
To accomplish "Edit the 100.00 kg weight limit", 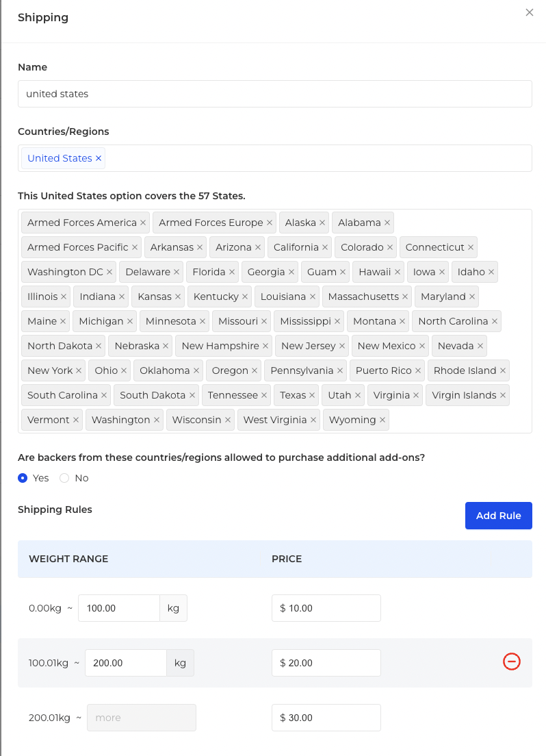I will [118, 608].
